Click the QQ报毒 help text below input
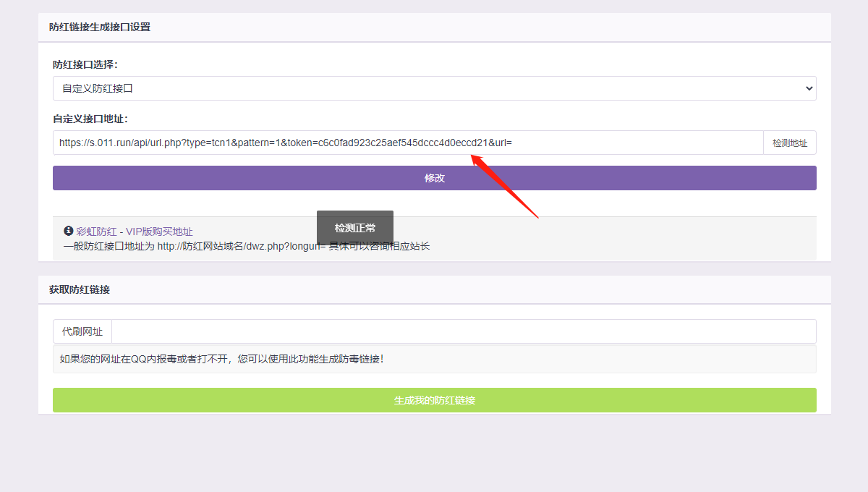Screen dimensions: 868x492 click(222, 358)
